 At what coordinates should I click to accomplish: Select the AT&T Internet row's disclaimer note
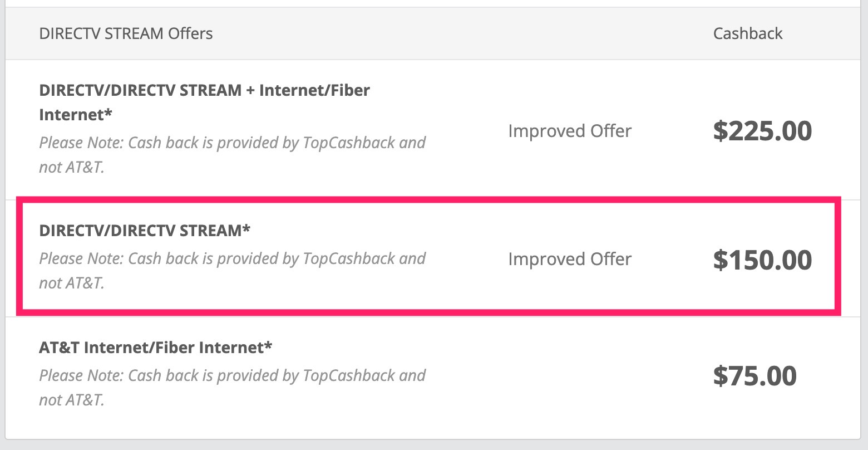232,387
